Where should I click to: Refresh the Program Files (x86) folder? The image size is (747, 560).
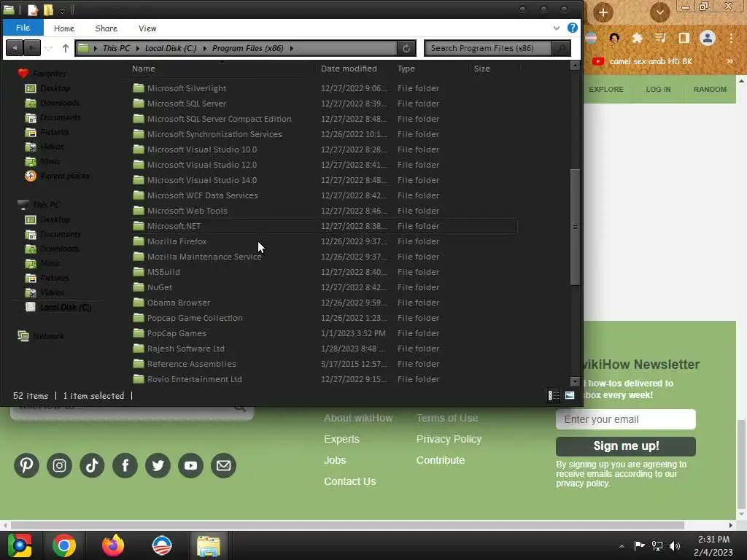click(406, 48)
